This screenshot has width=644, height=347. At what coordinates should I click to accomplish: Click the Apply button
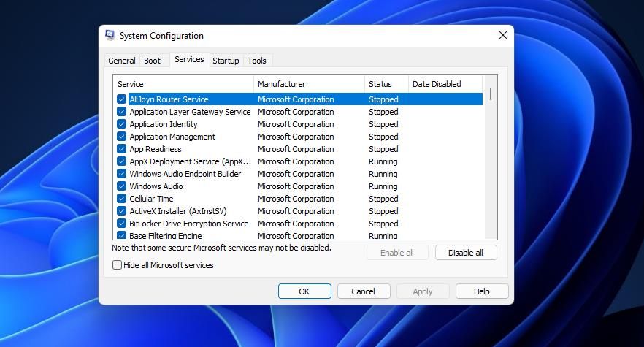click(423, 291)
